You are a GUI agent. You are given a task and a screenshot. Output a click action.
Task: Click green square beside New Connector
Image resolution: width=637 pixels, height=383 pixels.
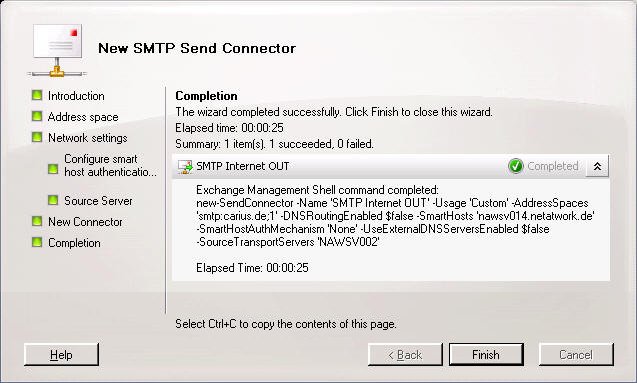(37, 221)
